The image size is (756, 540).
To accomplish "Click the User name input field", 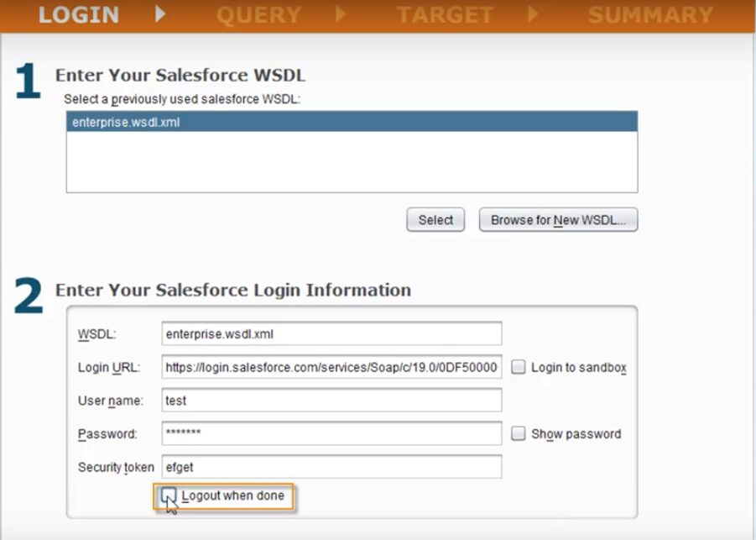I will click(x=331, y=401).
